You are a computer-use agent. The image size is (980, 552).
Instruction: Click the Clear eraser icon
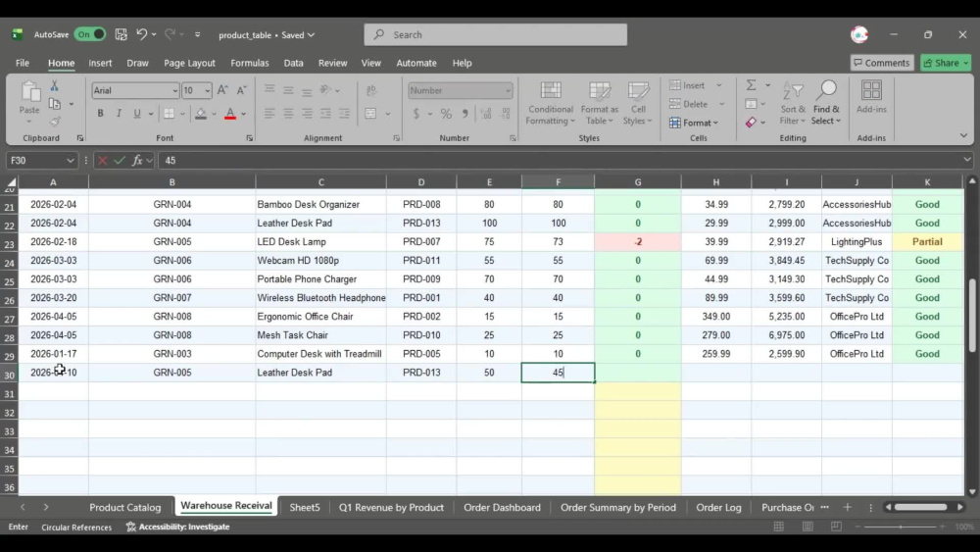(x=752, y=123)
